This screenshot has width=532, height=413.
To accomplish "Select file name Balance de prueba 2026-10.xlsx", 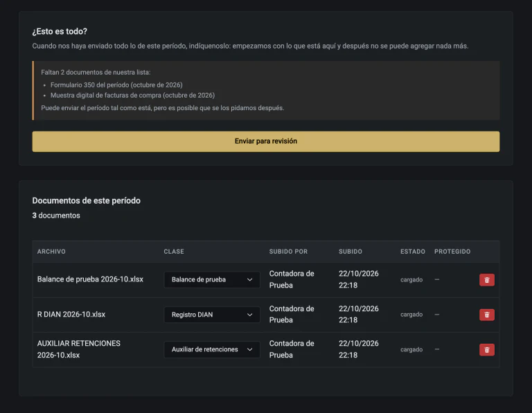I will tap(90, 279).
